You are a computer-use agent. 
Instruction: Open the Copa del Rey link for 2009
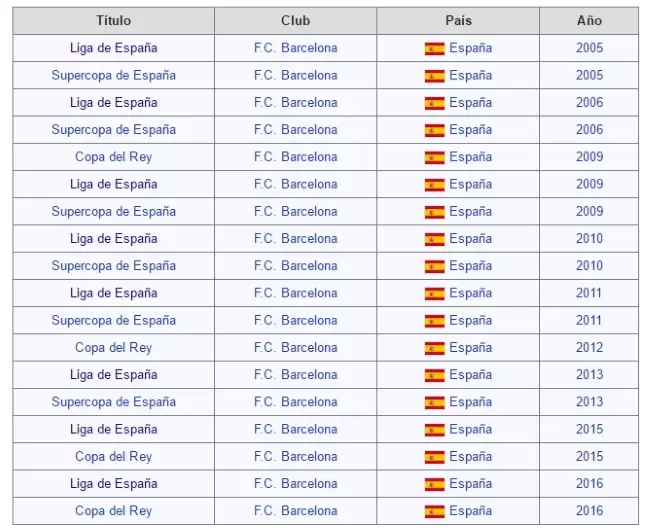[x=113, y=157]
